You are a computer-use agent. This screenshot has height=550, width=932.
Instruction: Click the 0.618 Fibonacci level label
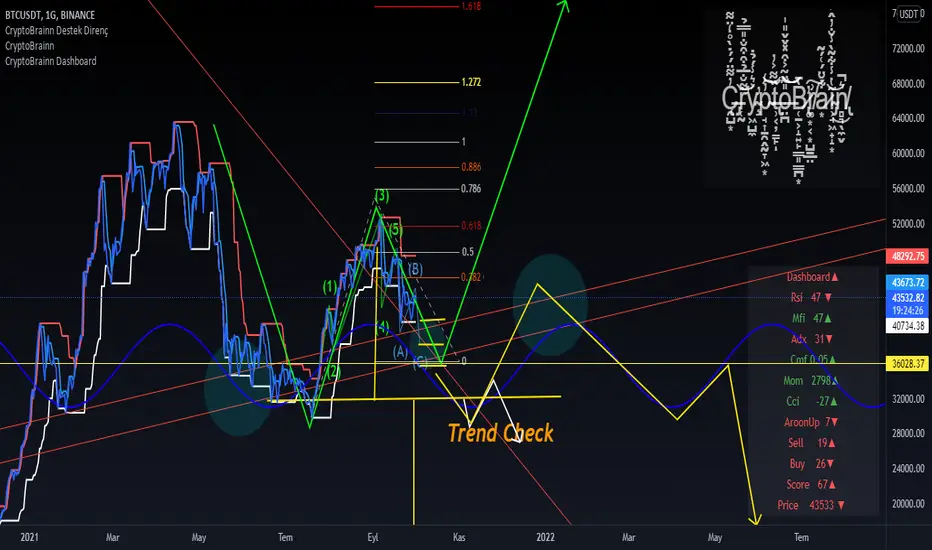point(471,225)
